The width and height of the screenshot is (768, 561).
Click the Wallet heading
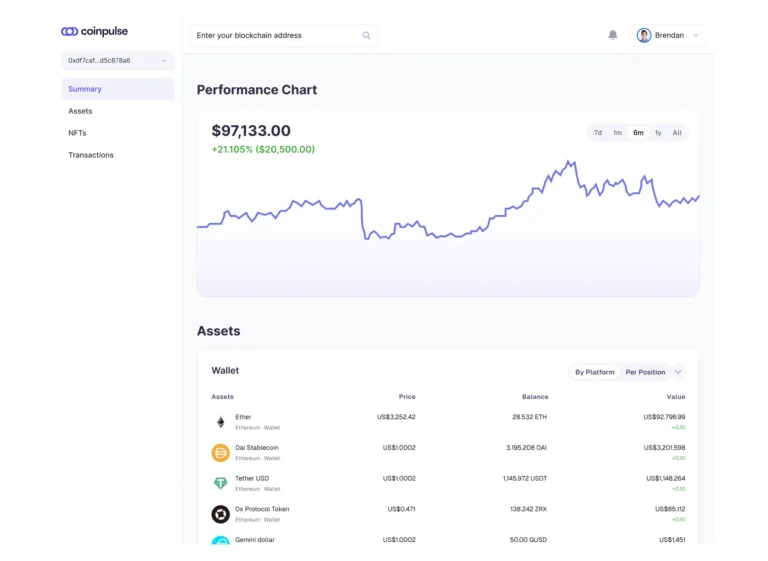[225, 371]
